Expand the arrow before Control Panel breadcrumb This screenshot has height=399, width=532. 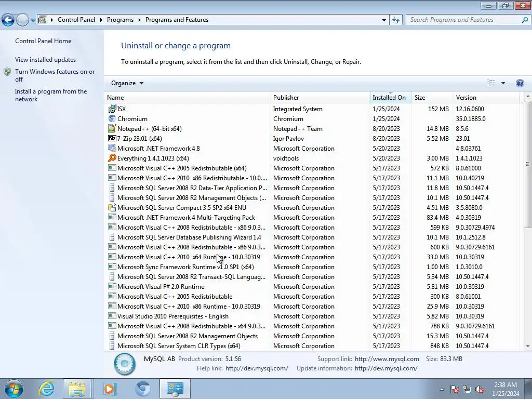coord(52,20)
